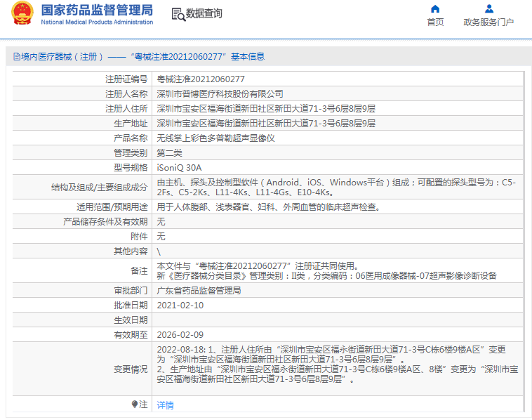Click the 产品名称 row label
The image size is (532, 420).
[x=131, y=138]
